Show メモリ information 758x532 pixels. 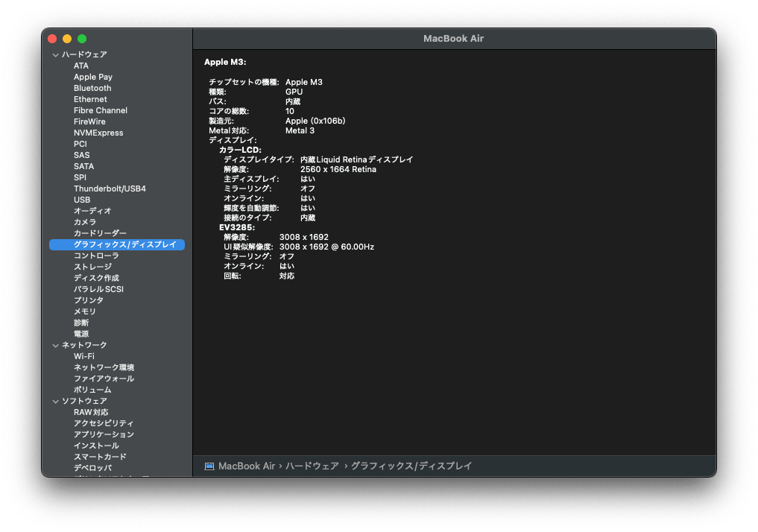coord(85,311)
